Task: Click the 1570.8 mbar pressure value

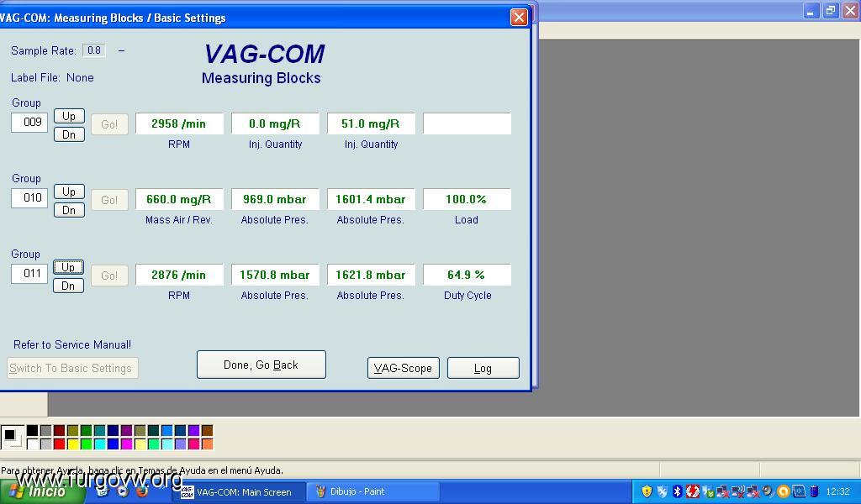Action: point(275,275)
